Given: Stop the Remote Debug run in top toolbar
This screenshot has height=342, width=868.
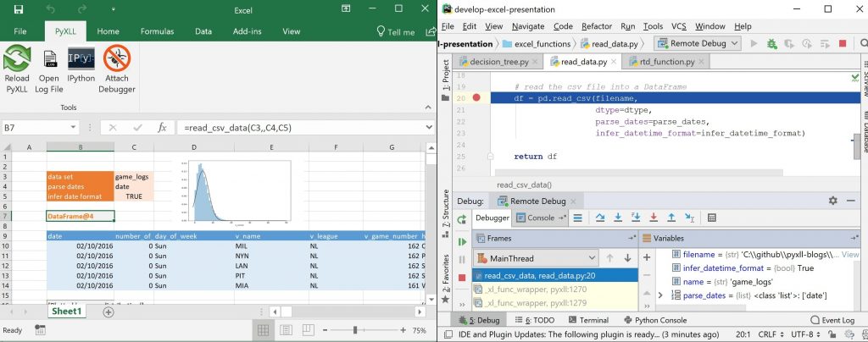Looking at the screenshot, I should pyautogui.click(x=843, y=43).
